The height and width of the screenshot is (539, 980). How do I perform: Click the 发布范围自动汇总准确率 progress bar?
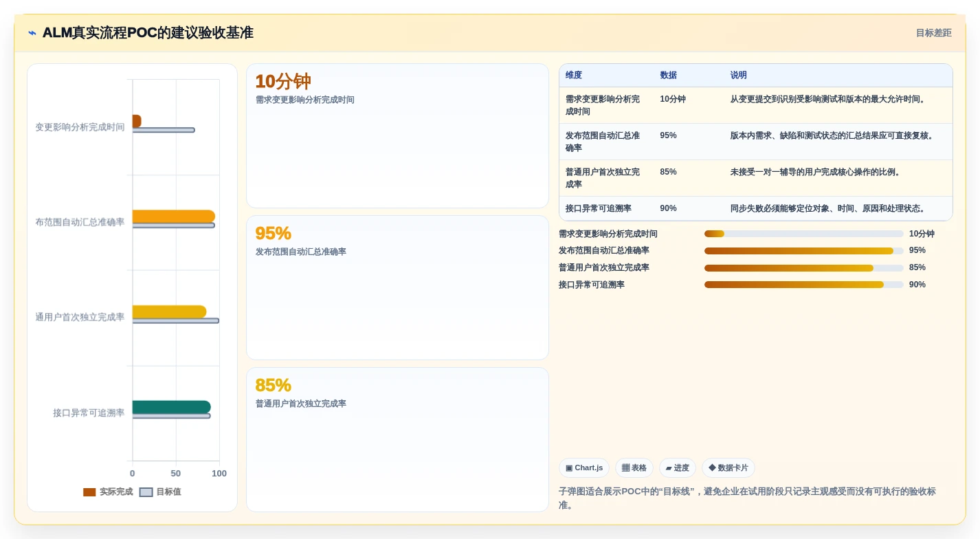tap(803, 251)
